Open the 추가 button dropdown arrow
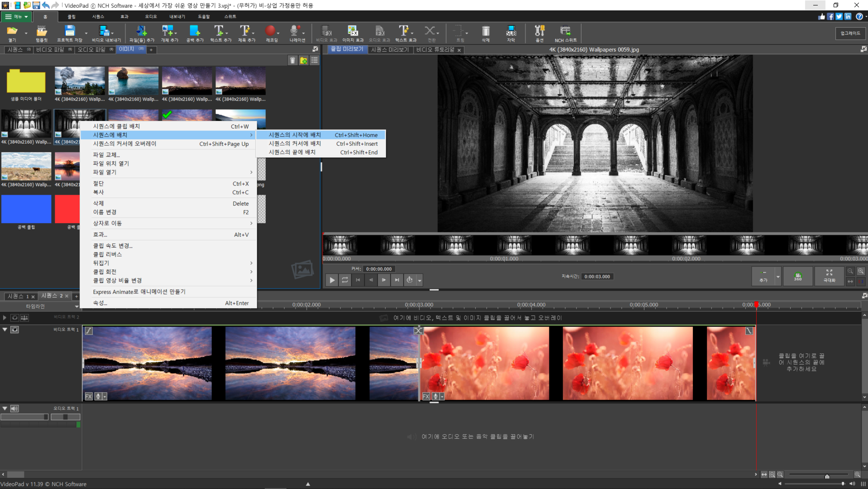The height and width of the screenshot is (489, 868). click(778, 276)
